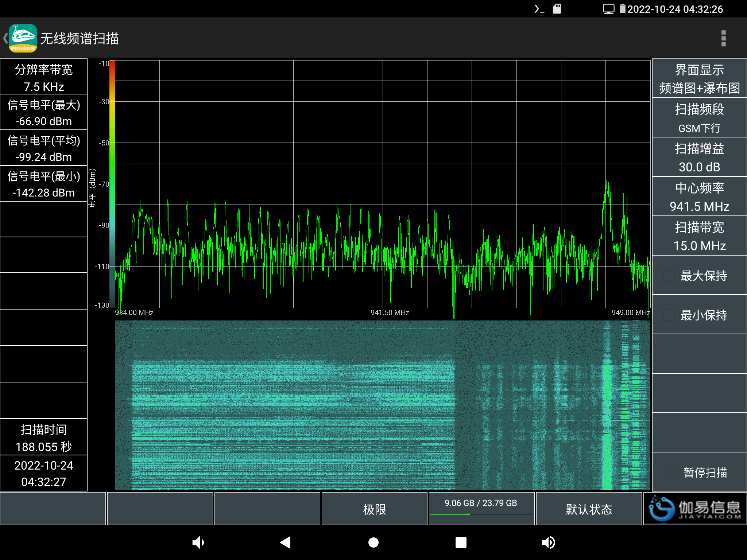This screenshot has width=747, height=560.
Task: Open 扫描带宽 15.0 MHz setting
Action: (699, 236)
